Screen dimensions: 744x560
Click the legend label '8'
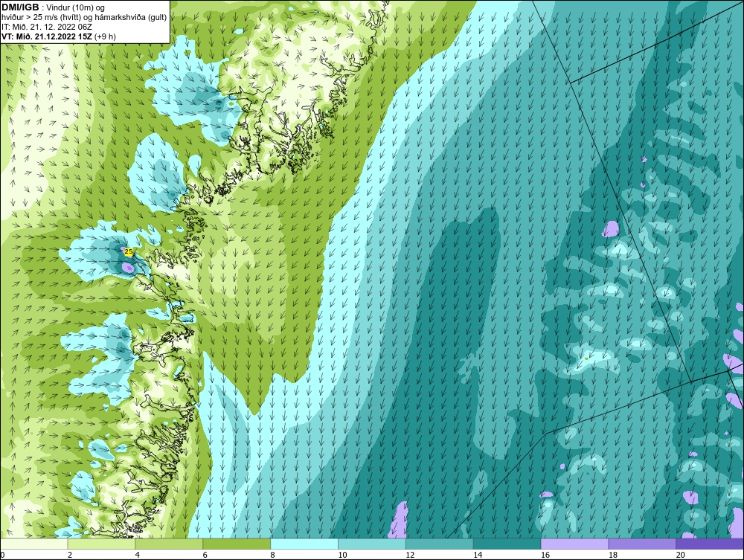pyautogui.click(x=273, y=555)
